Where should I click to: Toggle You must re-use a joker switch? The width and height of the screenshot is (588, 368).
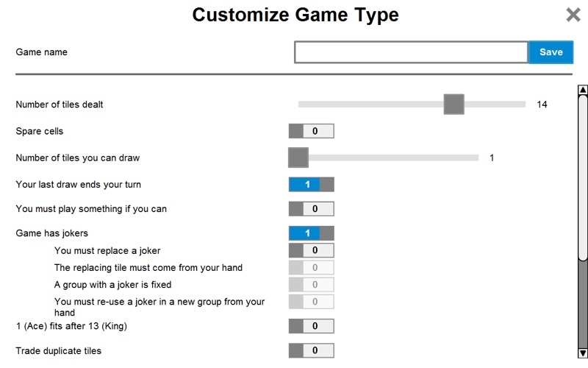(312, 302)
